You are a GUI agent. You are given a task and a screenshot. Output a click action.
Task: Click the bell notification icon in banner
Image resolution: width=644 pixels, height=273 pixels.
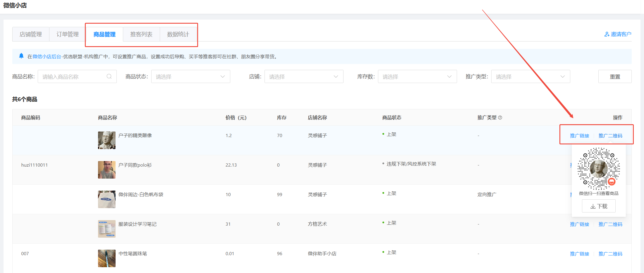tap(21, 56)
